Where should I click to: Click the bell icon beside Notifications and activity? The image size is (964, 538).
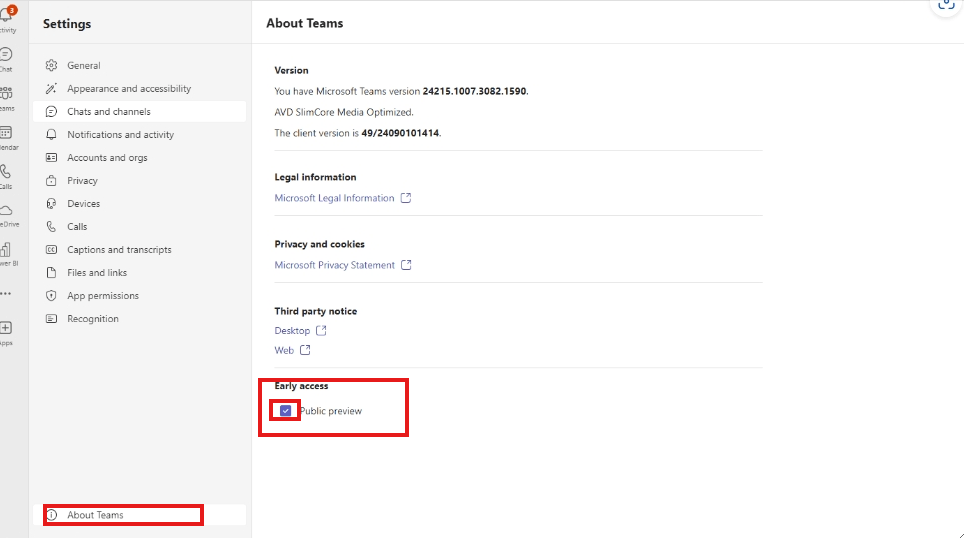(52, 134)
